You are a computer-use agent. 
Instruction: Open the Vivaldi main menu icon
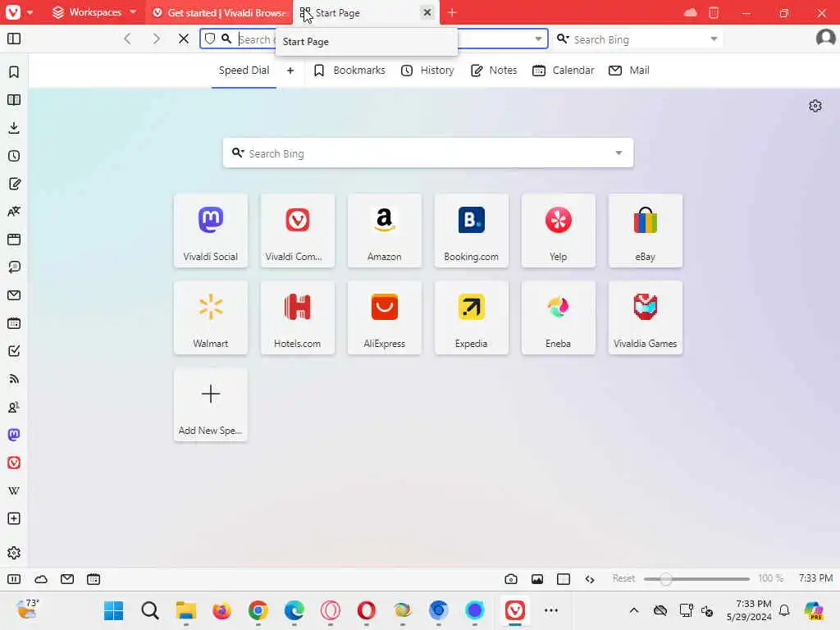pos(13,11)
